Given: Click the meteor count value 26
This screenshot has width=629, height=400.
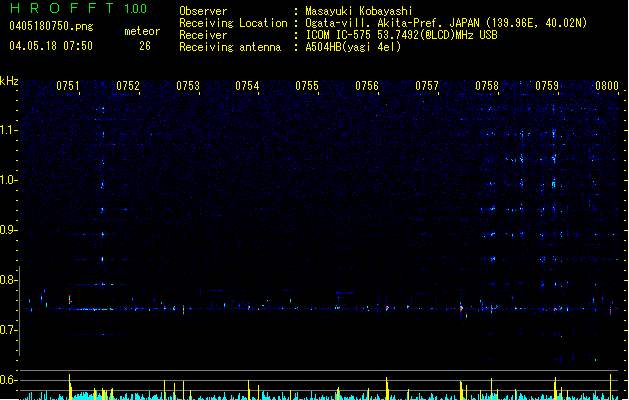Looking at the screenshot, I should click(x=145, y=46).
